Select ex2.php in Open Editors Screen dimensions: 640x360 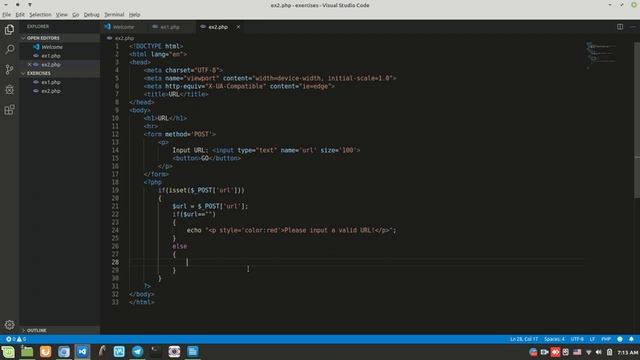(x=60, y=64)
